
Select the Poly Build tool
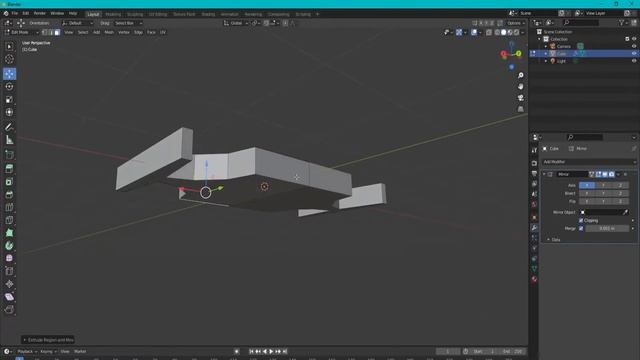tap(9, 233)
